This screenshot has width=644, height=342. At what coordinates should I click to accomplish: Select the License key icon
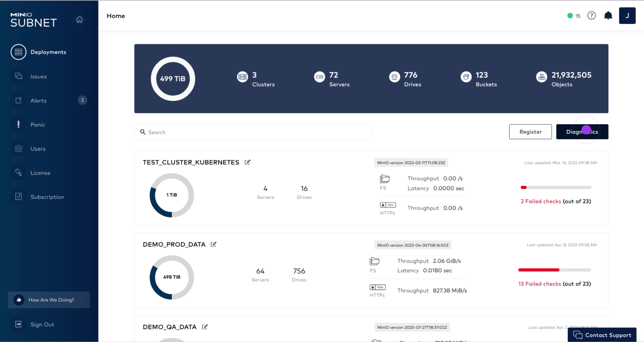tap(18, 172)
